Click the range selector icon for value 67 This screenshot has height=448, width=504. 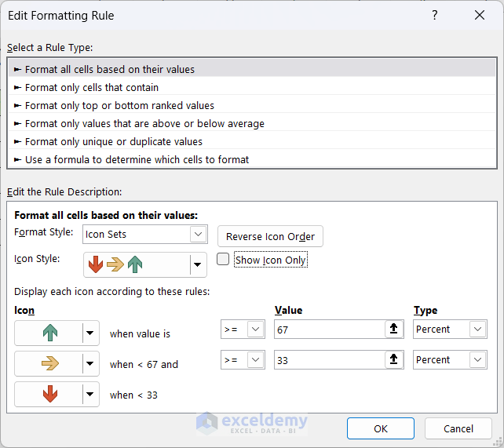[x=395, y=330]
